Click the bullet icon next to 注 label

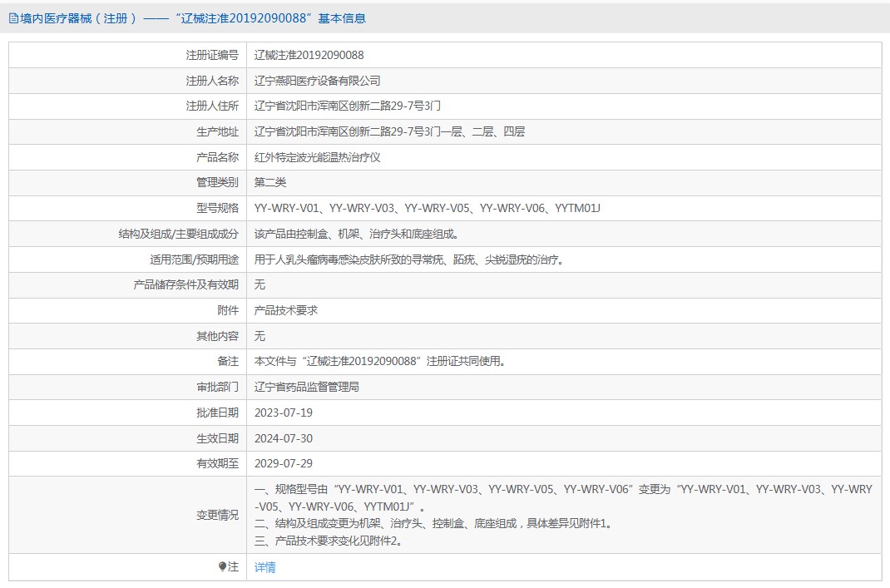pos(222,566)
